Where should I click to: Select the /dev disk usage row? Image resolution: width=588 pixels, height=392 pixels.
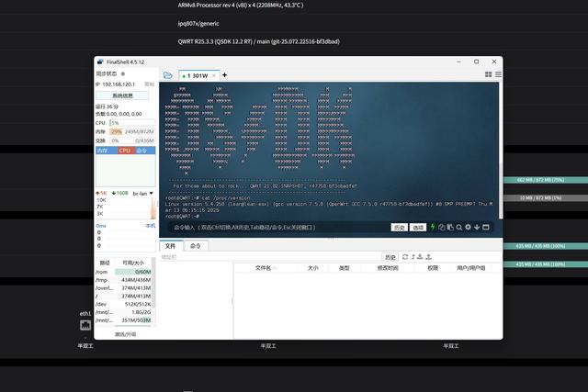[123, 304]
